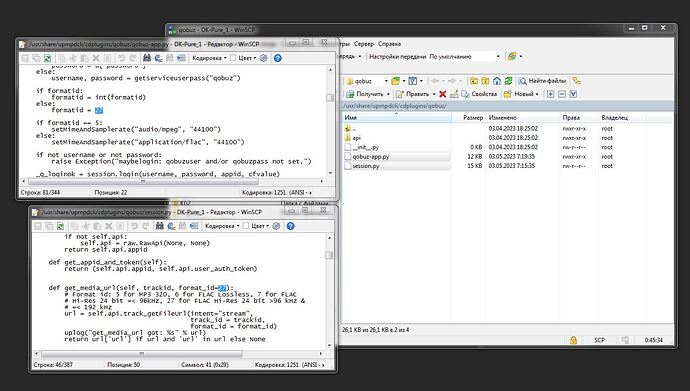Open Encoding dropdown in qobuz-app.py editor

point(209,58)
